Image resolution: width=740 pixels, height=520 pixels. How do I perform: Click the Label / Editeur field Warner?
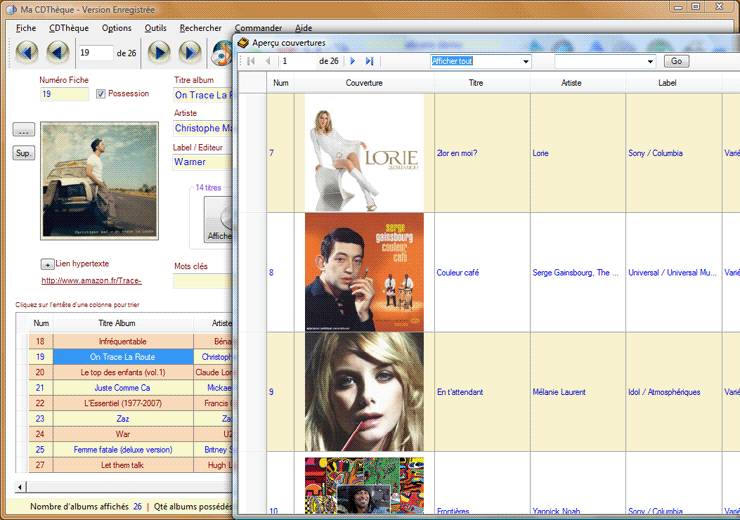[203, 162]
